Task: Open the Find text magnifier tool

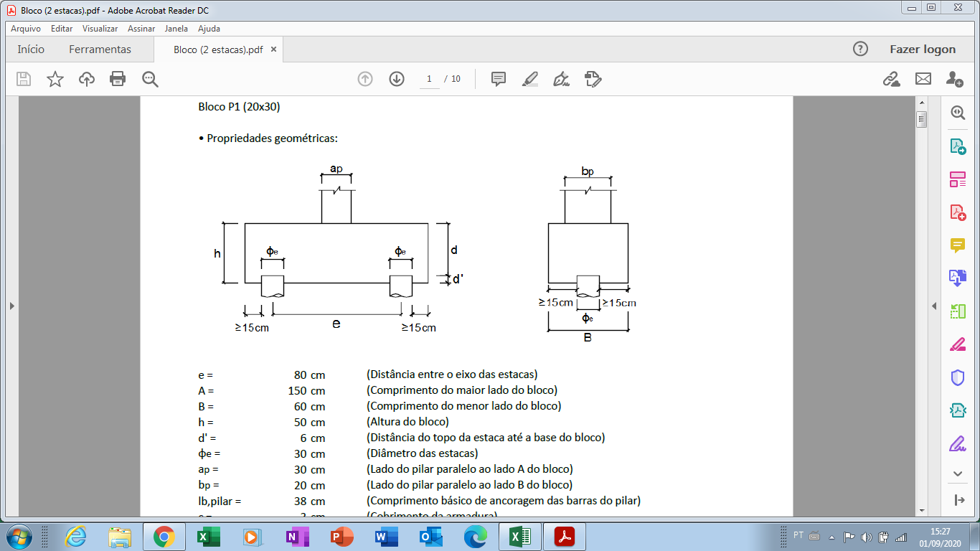Action: point(150,79)
